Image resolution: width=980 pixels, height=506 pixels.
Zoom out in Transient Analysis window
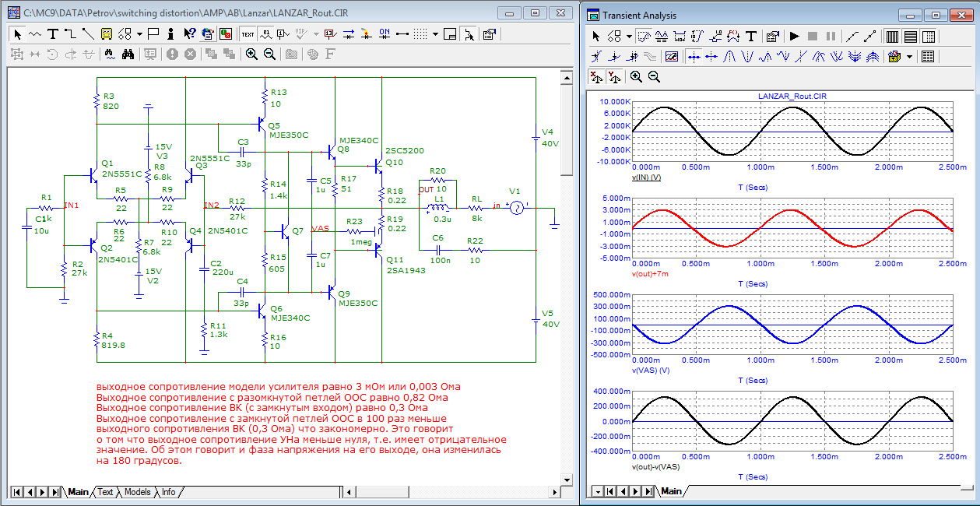[x=654, y=76]
